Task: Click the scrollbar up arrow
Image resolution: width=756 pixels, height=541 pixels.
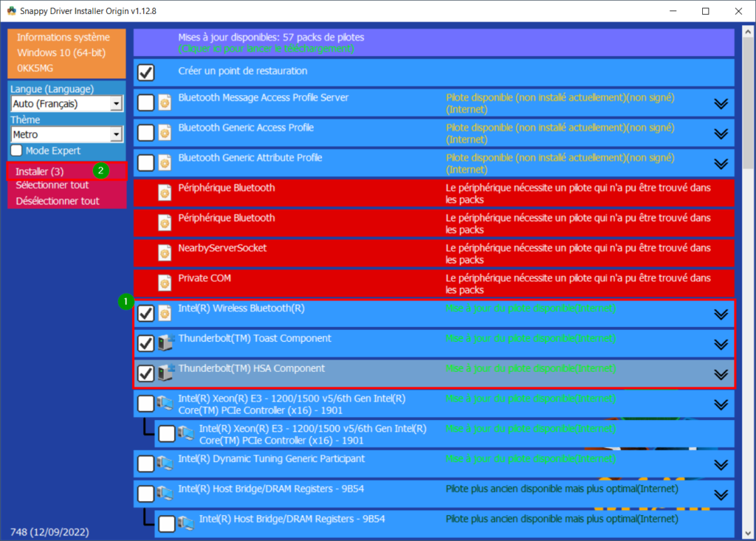Action: click(x=748, y=32)
